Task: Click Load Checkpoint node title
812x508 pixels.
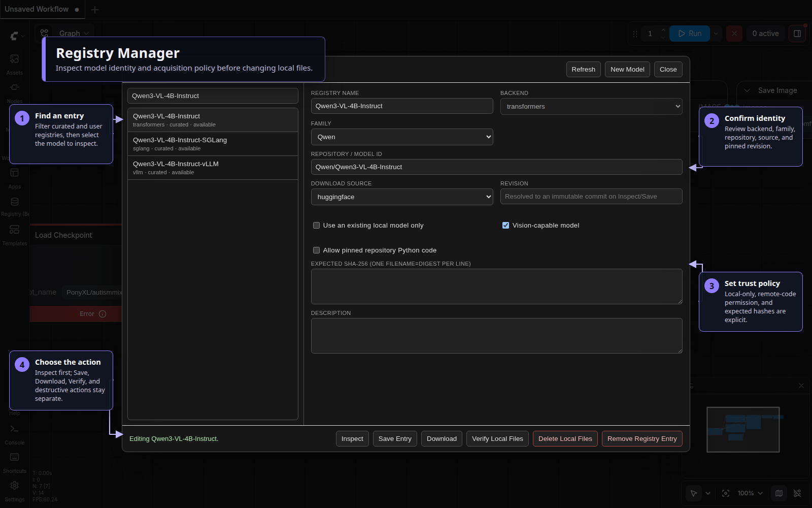Action: (x=63, y=235)
